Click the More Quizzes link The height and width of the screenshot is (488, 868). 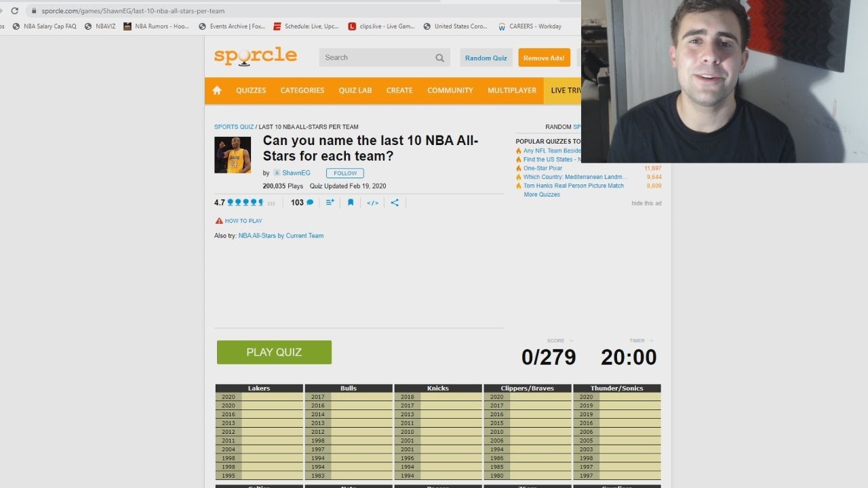pyautogui.click(x=542, y=195)
